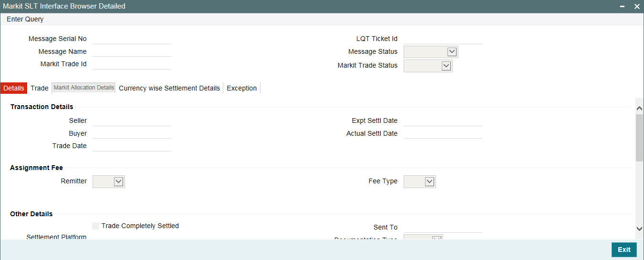
Task: Click the Buyer input field
Action: click(x=132, y=133)
